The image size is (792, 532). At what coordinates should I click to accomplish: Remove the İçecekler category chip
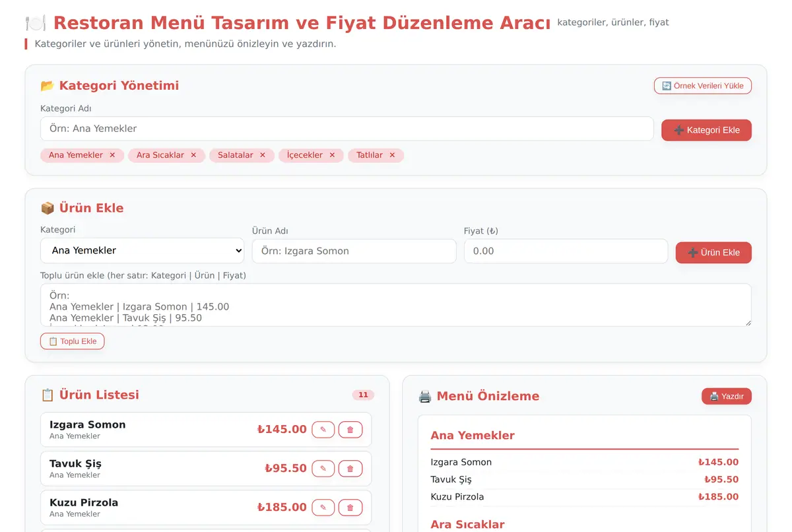[x=332, y=155]
